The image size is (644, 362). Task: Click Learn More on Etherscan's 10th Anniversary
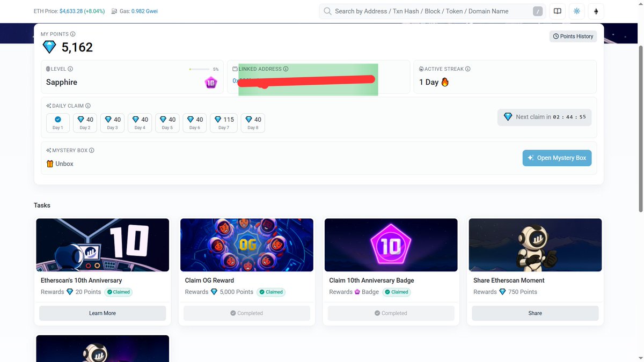point(103,313)
